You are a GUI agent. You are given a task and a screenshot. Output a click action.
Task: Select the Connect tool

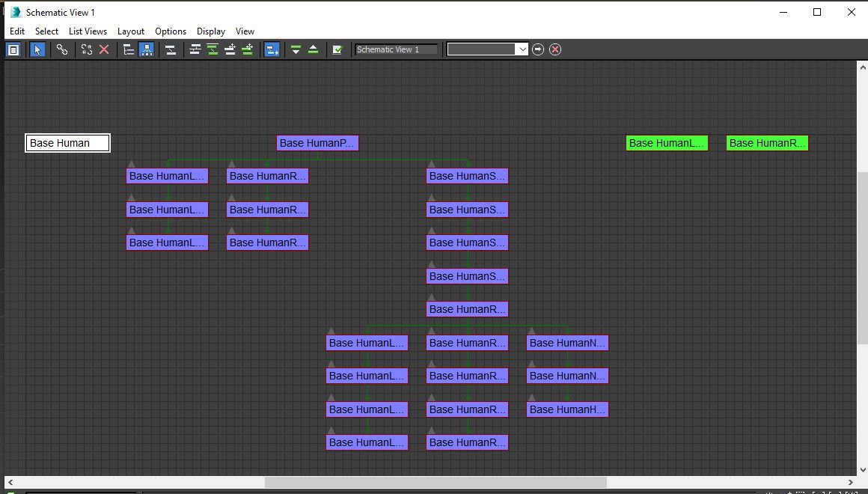[x=62, y=49]
